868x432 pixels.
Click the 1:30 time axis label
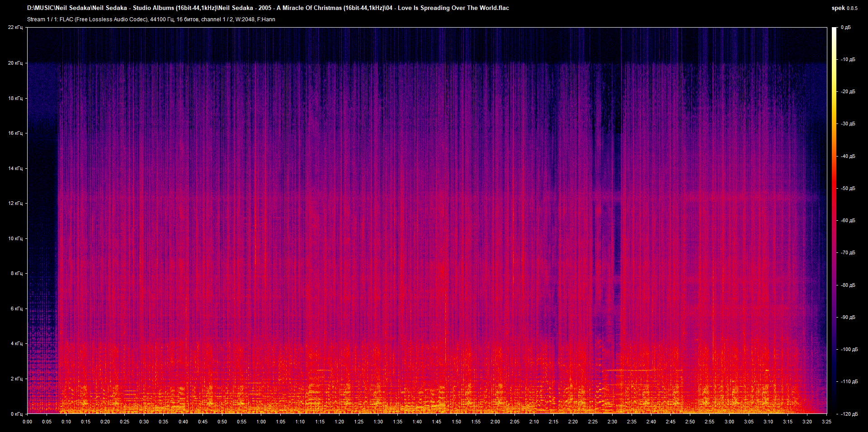pyautogui.click(x=378, y=422)
